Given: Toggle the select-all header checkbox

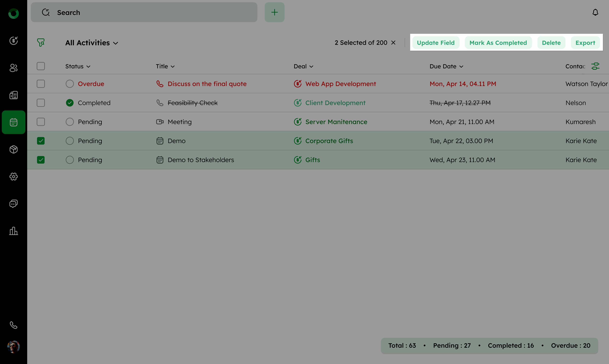Looking at the screenshot, I should point(41,66).
